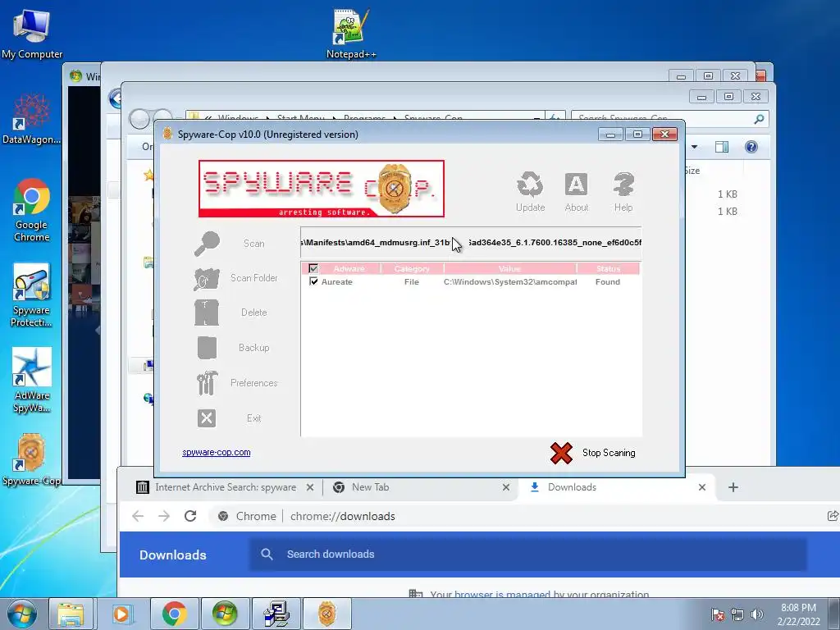Viewport: 840px width, 630px height.
Task: Open Preferences tools icon
Action: pos(207,383)
